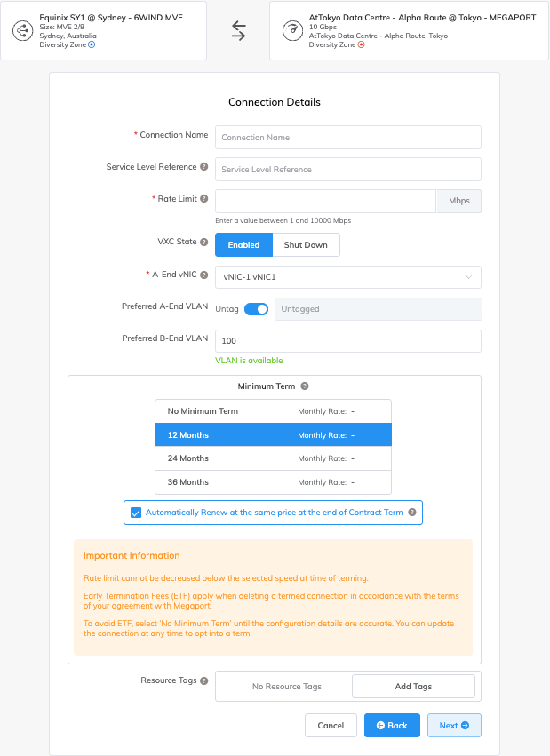Click the Equinix SY1 MVE icon
Image resolution: width=550 pixels, height=756 pixels.
[x=23, y=31]
